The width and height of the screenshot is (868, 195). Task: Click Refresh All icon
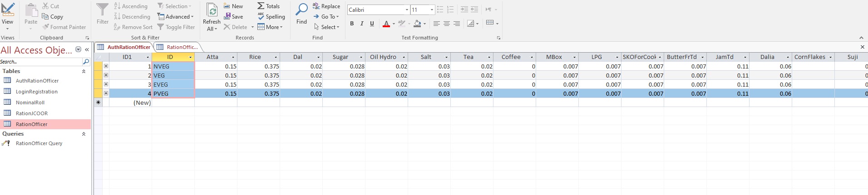212,10
